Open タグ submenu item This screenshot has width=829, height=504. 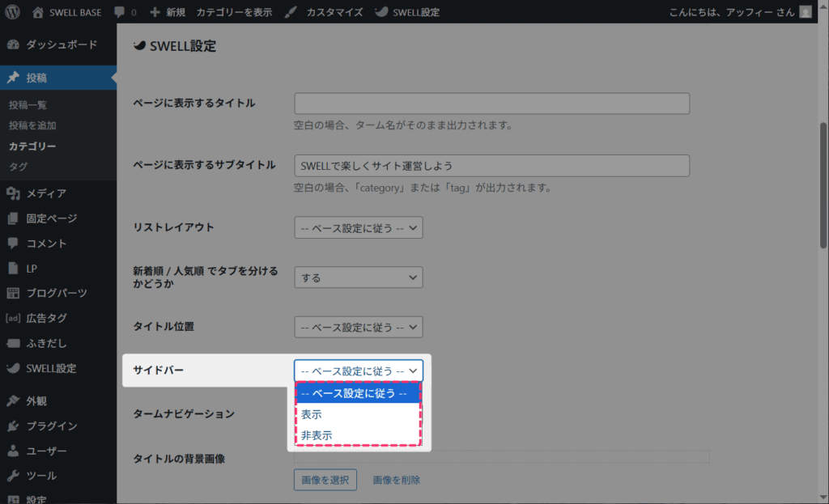[18, 167]
